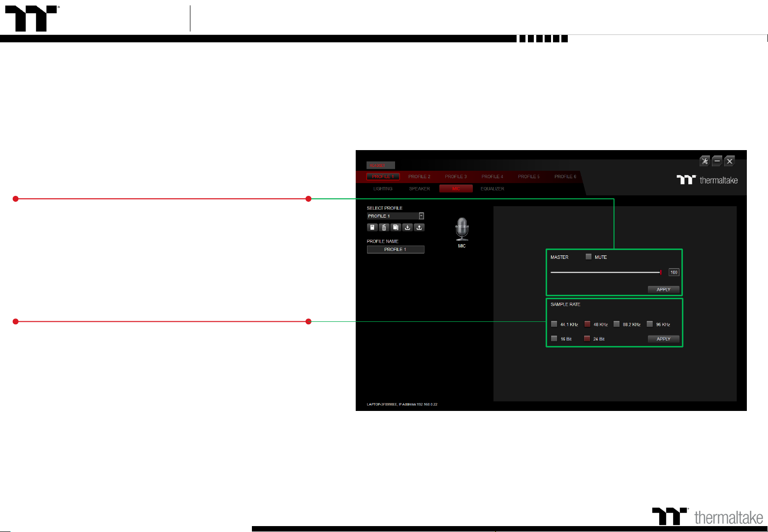768x532 pixels.
Task: Click the delete profile trash icon
Action: click(x=384, y=227)
